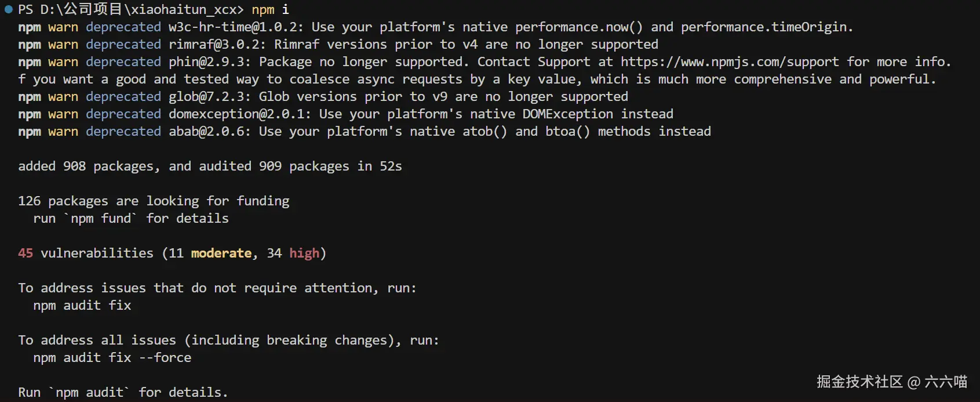Open the npmjs.com support URL
The height and width of the screenshot is (402, 980).
[730, 61]
